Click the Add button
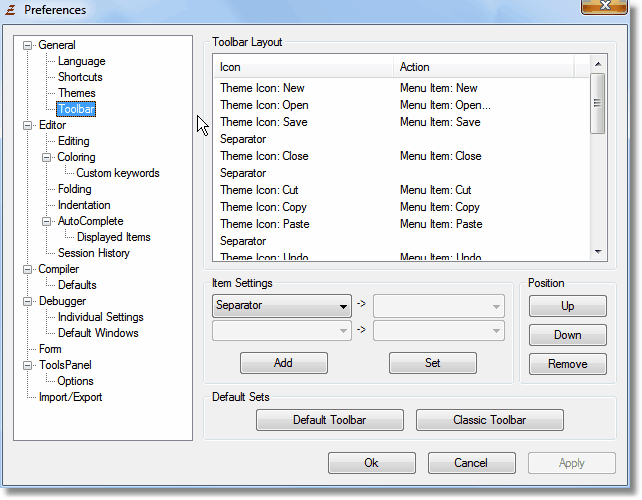 click(x=283, y=363)
